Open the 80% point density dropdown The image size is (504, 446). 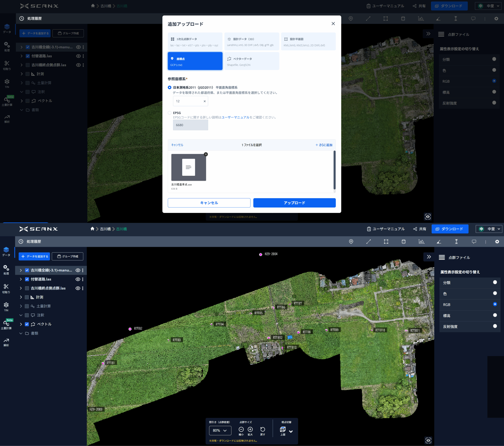pos(220,430)
